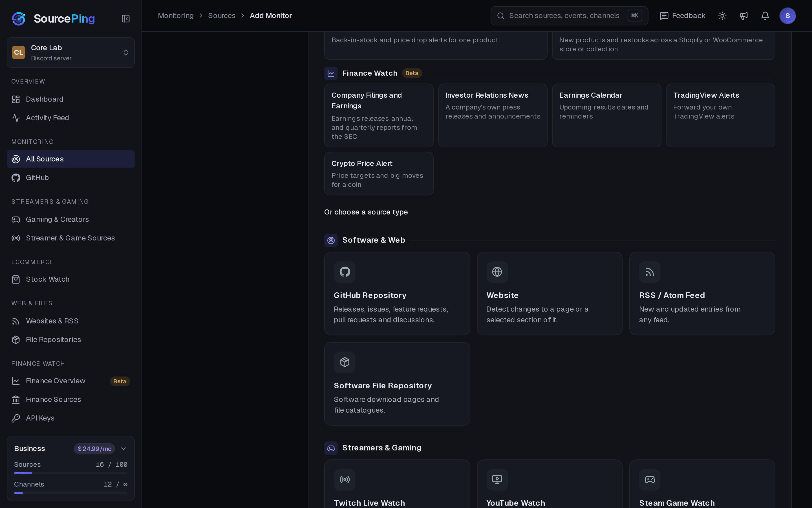Image resolution: width=812 pixels, height=508 pixels.
Task: Click the Streamers & Gaming section icon
Action: pyautogui.click(x=331, y=448)
